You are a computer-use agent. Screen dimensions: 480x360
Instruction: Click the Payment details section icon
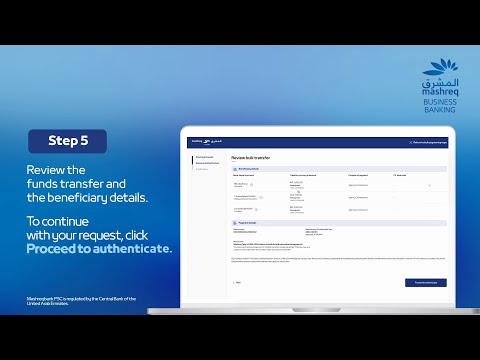pyautogui.click(x=235, y=223)
